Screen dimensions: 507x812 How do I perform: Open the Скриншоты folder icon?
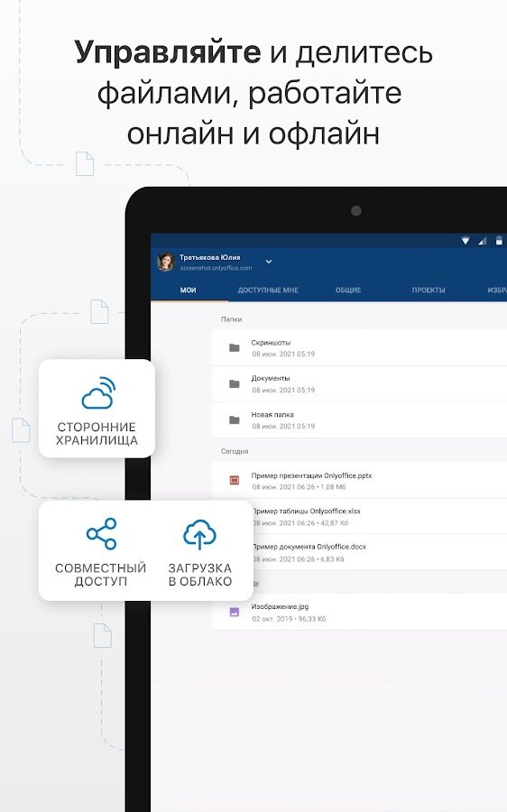(x=234, y=347)
